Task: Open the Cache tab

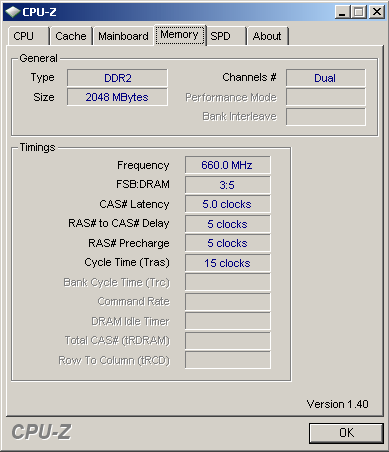Action: [71, 36]
